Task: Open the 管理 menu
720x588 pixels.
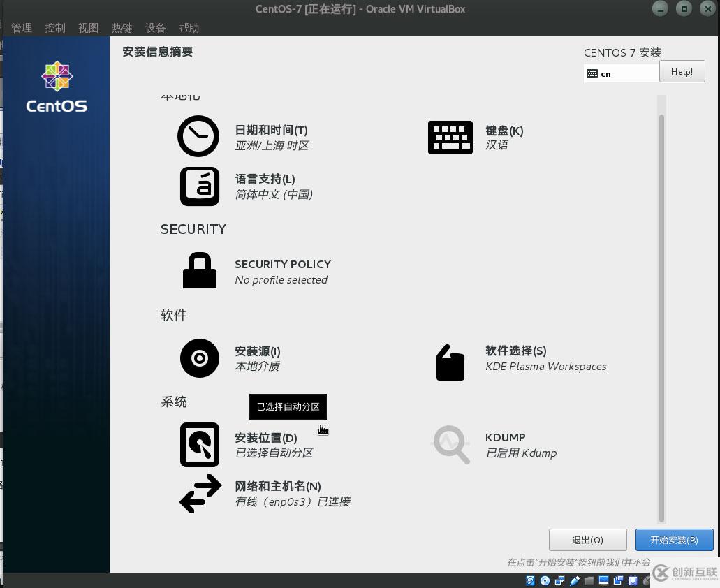Action: 22,28
